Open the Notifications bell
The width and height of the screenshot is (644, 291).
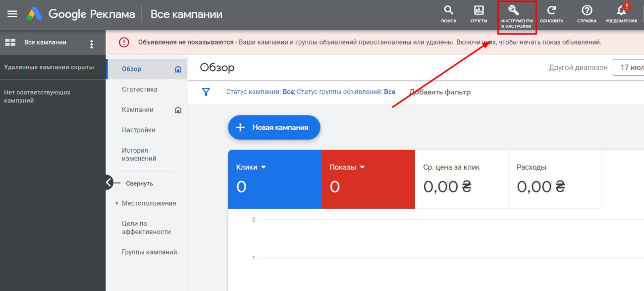pyautogui.click(x=621, y=11)
